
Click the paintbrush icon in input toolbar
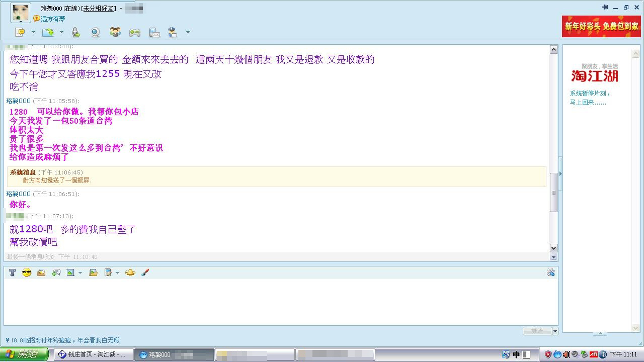pyautogui.click(x=145, y=273)
